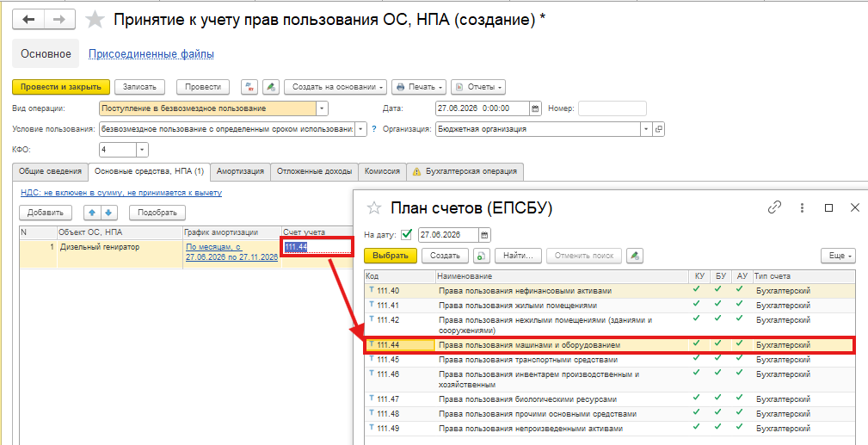Screen dimensions: 868x445
Task: Sort by the Код column header
Action: click(400, 276)
